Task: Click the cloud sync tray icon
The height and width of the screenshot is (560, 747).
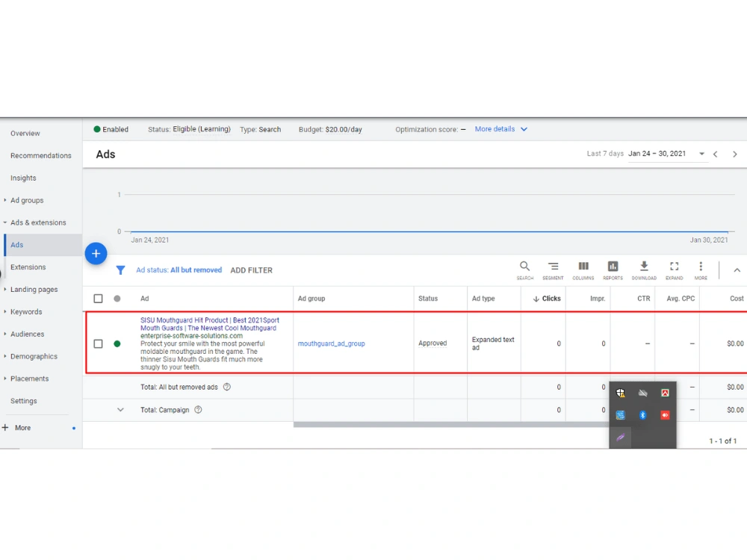Action: coord(642,393)
